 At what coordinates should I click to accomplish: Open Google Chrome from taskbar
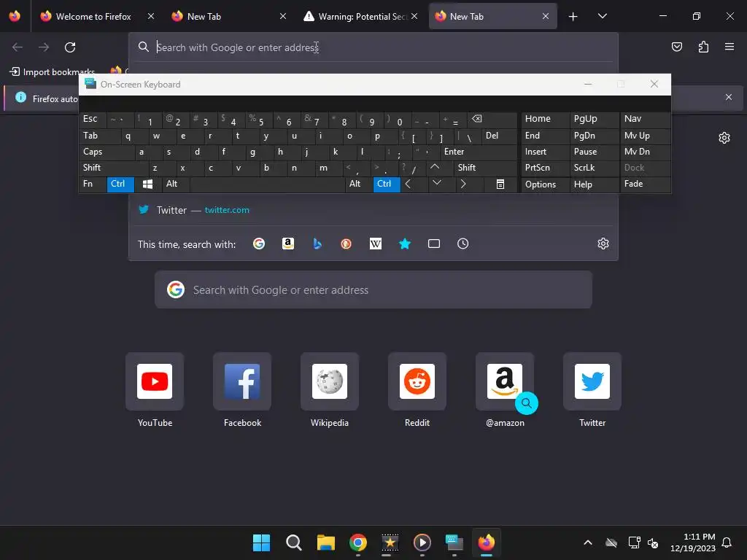click(357, 542)
